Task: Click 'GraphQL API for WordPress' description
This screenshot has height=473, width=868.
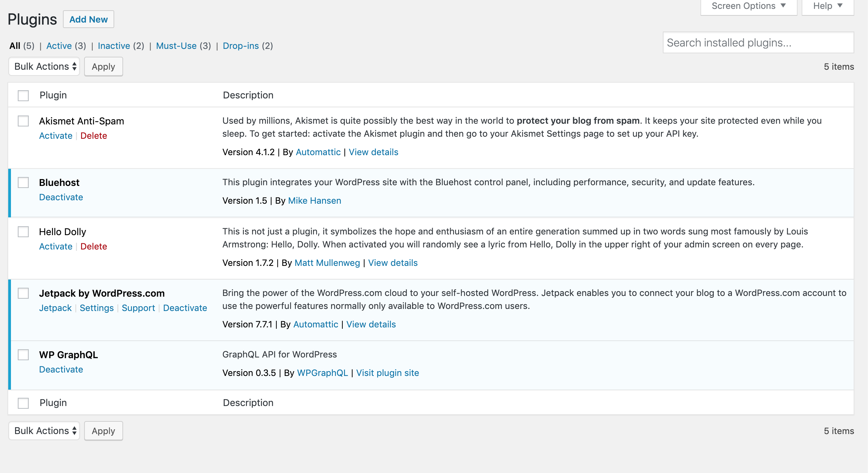Action: pos(279,354)
